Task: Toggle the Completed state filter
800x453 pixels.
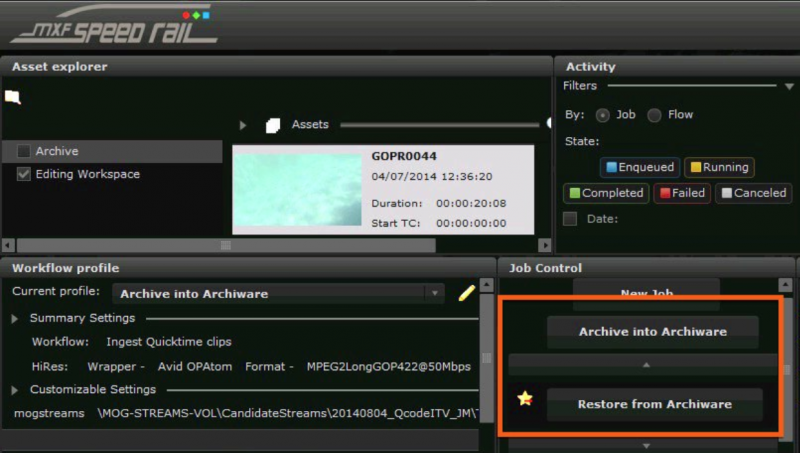Action: click(606, 193)
